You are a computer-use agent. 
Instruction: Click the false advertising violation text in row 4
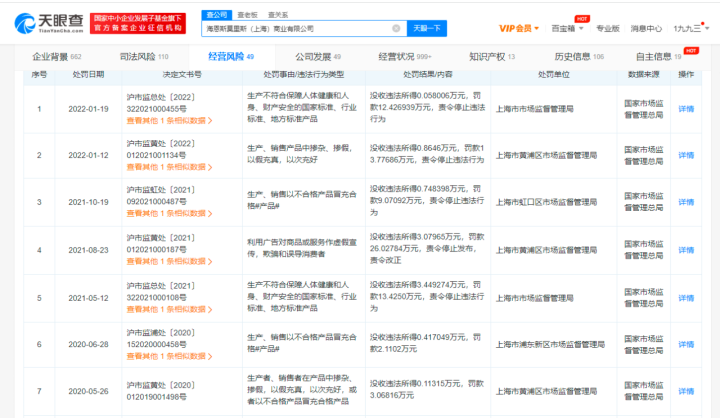(x=302, y=248)
